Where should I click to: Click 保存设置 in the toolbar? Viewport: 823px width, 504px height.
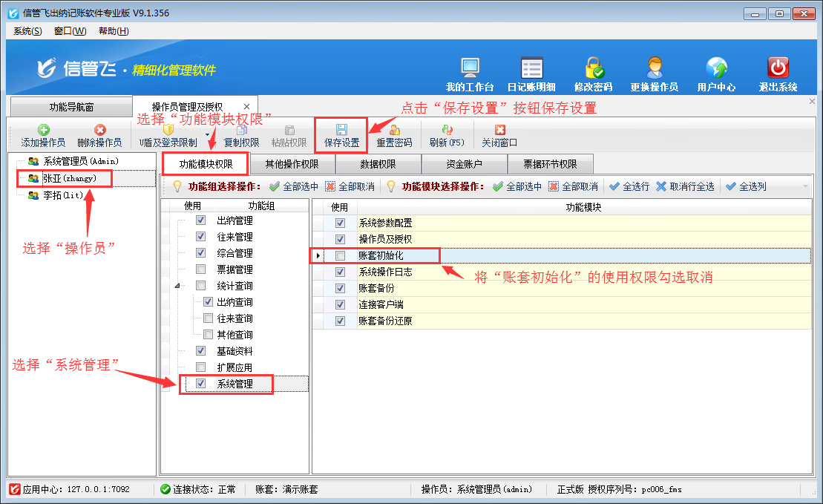click(341, 135)
